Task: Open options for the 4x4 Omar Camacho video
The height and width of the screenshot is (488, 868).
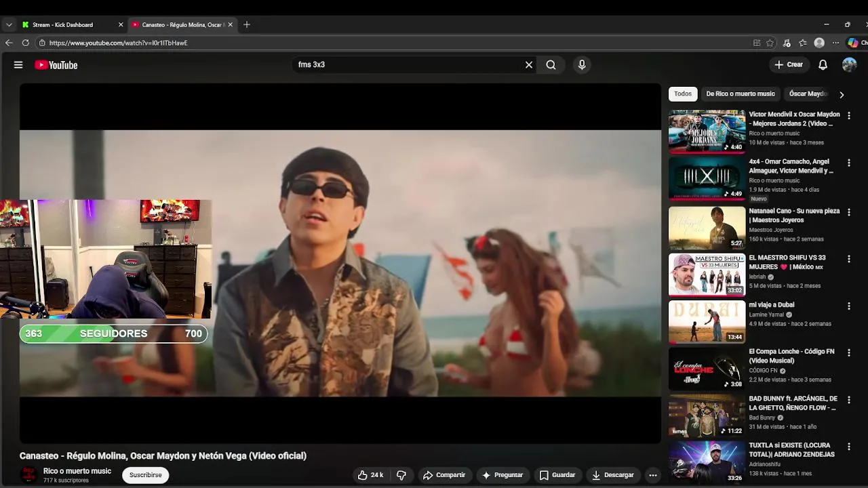Action: point(848,163)
